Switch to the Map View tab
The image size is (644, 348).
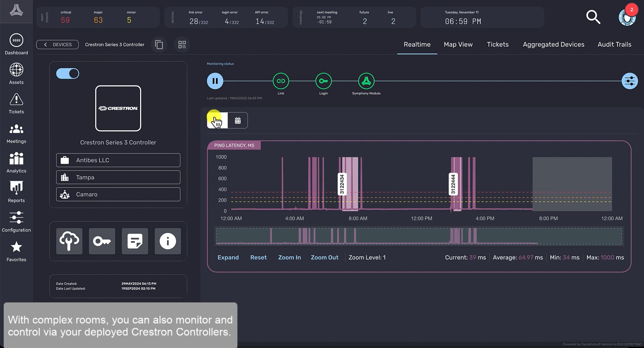(458, 44)
